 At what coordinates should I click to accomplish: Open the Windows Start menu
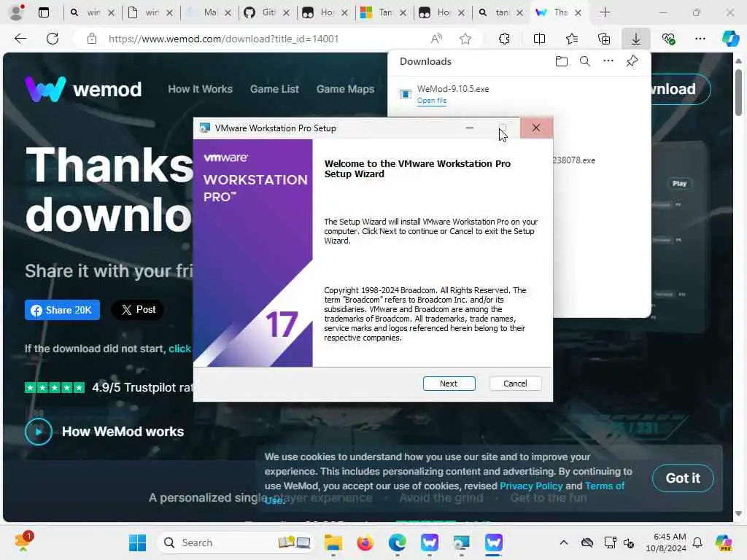[138, 542]
